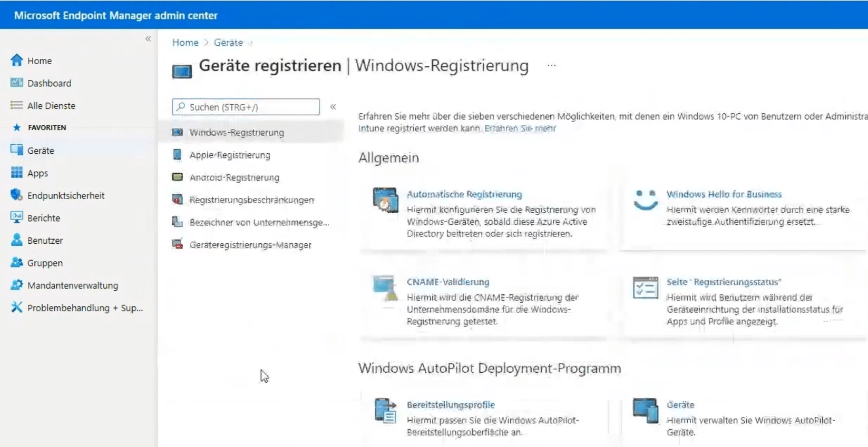The width and height of the screenshot is (868, 447).
Task: Open the ellipsis menu beside page title
Action: [551, 66]
